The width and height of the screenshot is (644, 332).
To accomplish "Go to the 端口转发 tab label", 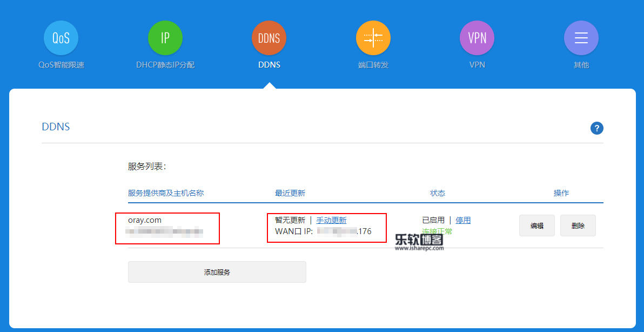I will tap(373, 65).
